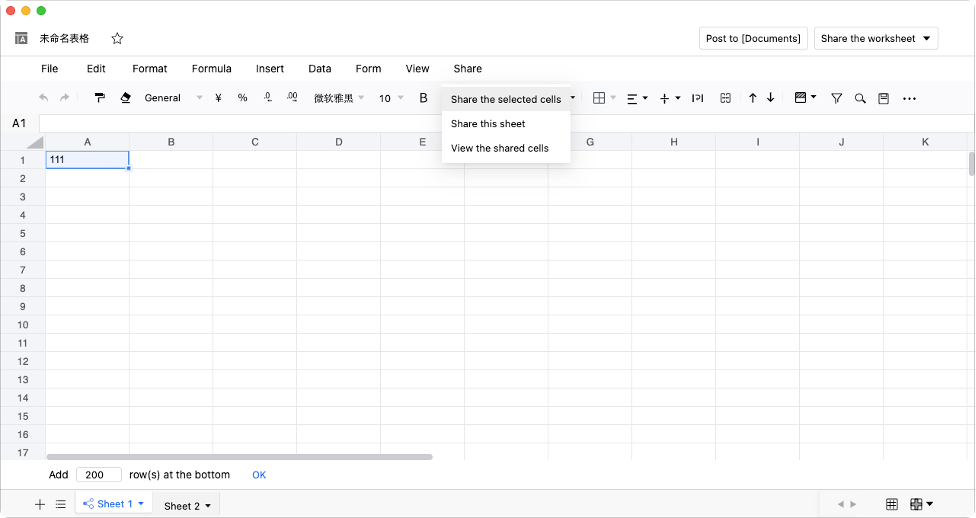The image size is (976, 518).
Task: Open the filter funnel icon
Action: point(836,98)
